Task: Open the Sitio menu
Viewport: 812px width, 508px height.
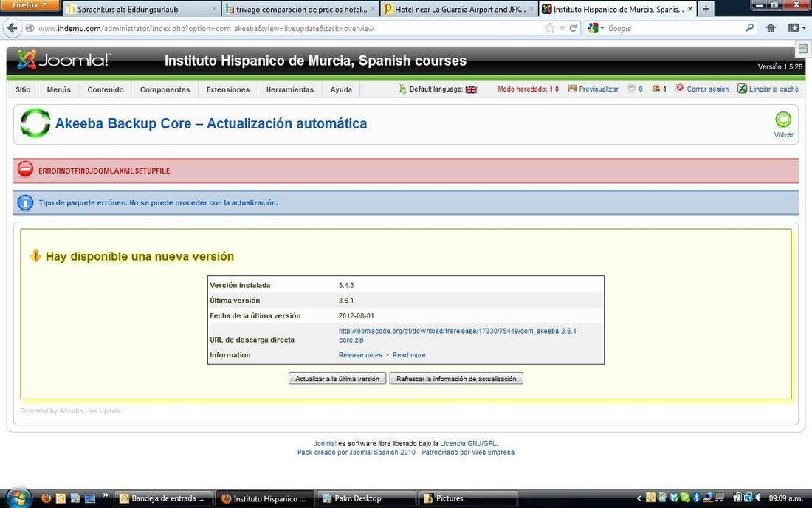Action: pos(23,89)
